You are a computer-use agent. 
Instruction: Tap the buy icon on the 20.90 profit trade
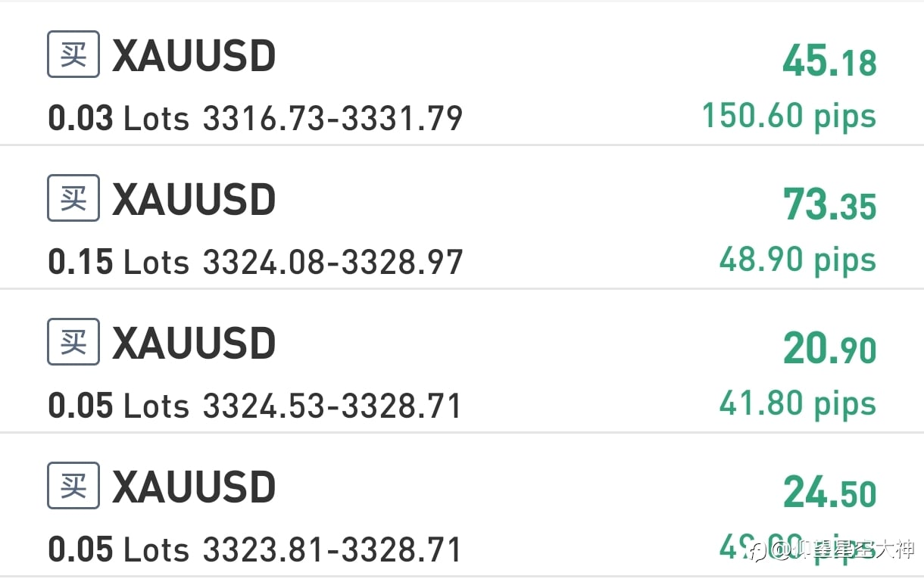(x=73, y=342)
